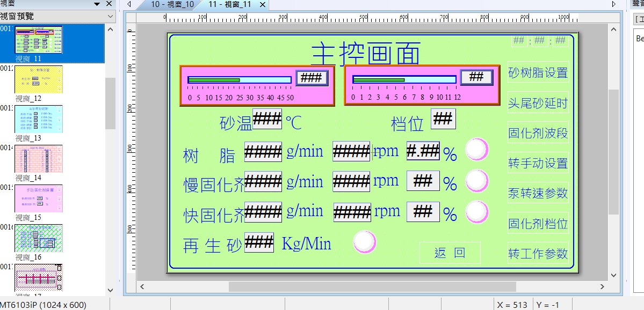Select the 砂温 numeric field
The width and height of the screenshot is (644, 310).
tap(266, 119)
